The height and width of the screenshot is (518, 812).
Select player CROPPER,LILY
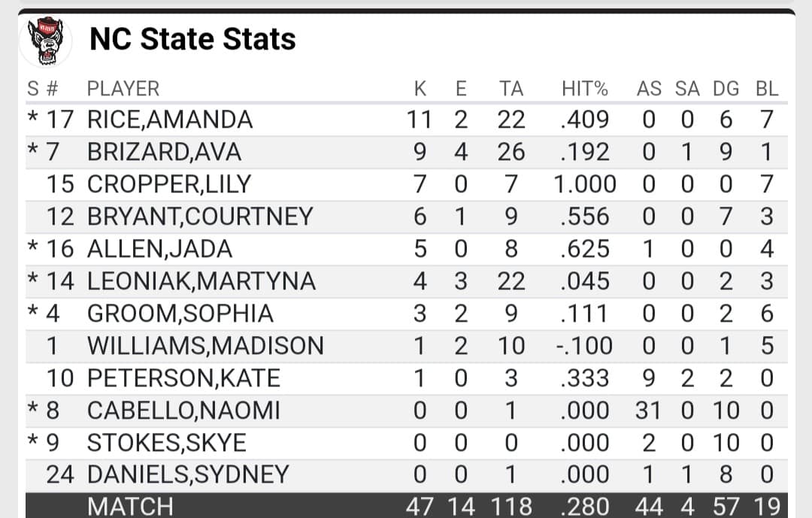pos(169,185)
